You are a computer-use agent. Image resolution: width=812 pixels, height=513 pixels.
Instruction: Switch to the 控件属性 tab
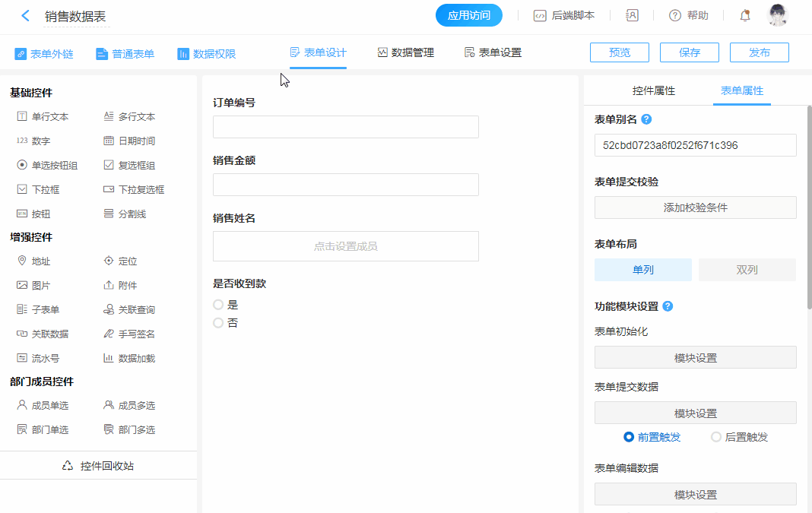coord(653,90)
